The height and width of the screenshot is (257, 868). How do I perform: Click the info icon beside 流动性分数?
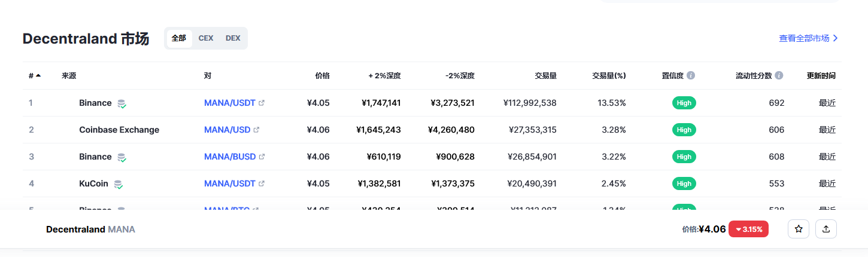click(x=779, y=76)
